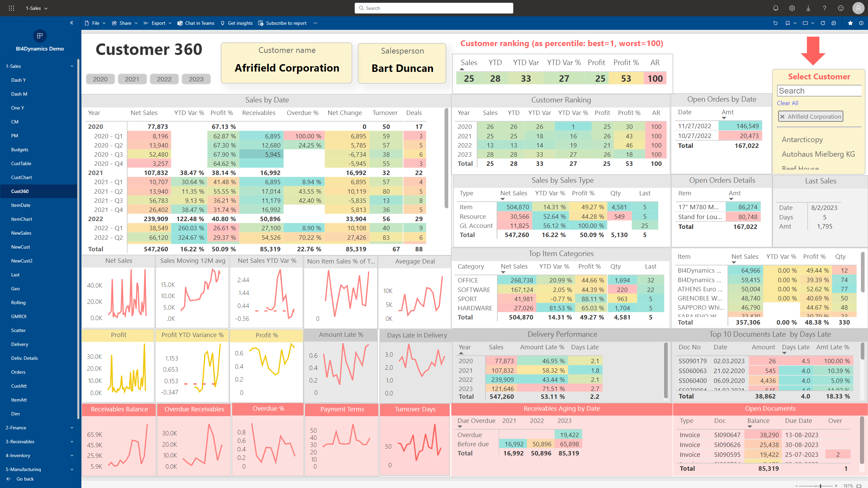Toggle the 2022 year filter button
Image resolution: width=868 pixels, height=488 pixels.
pyautogui.click(x=164, y=79)
